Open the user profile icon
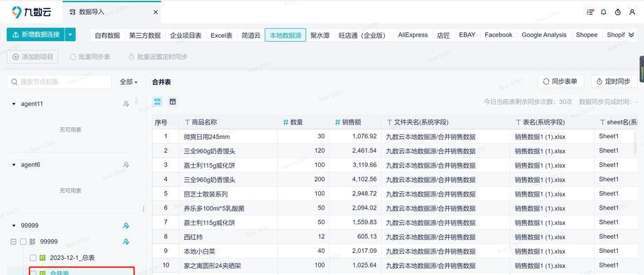Viewport: 644px width, 275px height. point(632,12)
